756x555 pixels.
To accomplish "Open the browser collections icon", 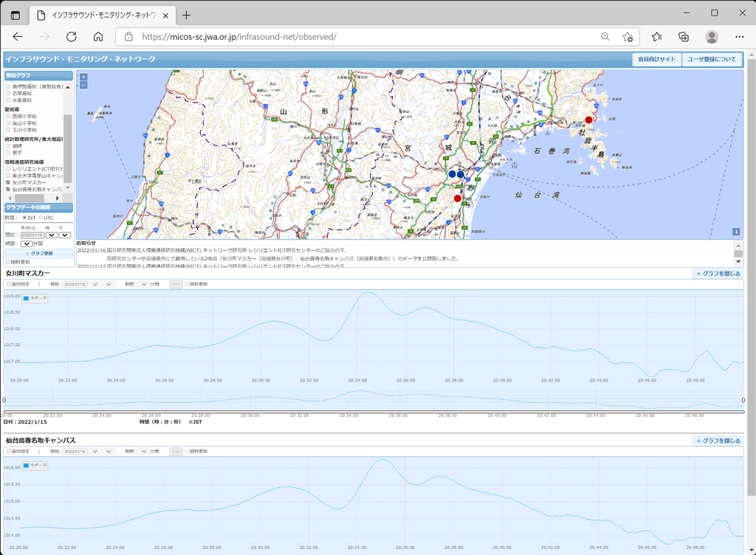I will (x=683, y=37).
